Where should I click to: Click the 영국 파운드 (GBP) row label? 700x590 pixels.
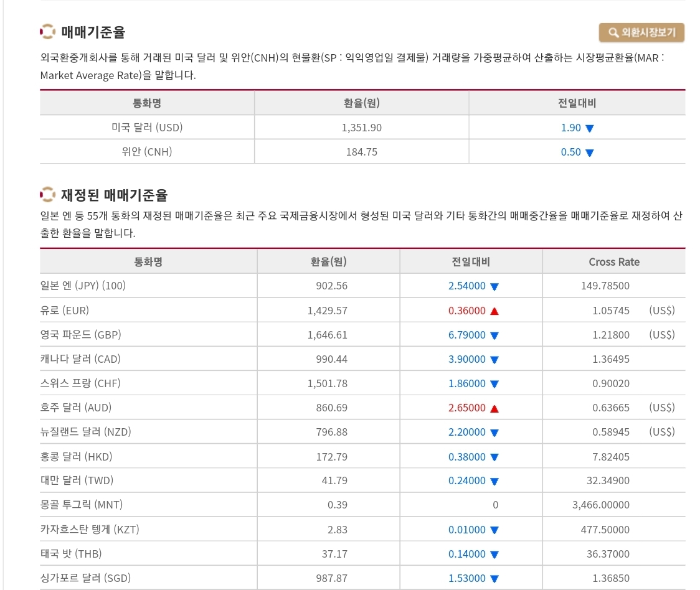pos(81,335)
